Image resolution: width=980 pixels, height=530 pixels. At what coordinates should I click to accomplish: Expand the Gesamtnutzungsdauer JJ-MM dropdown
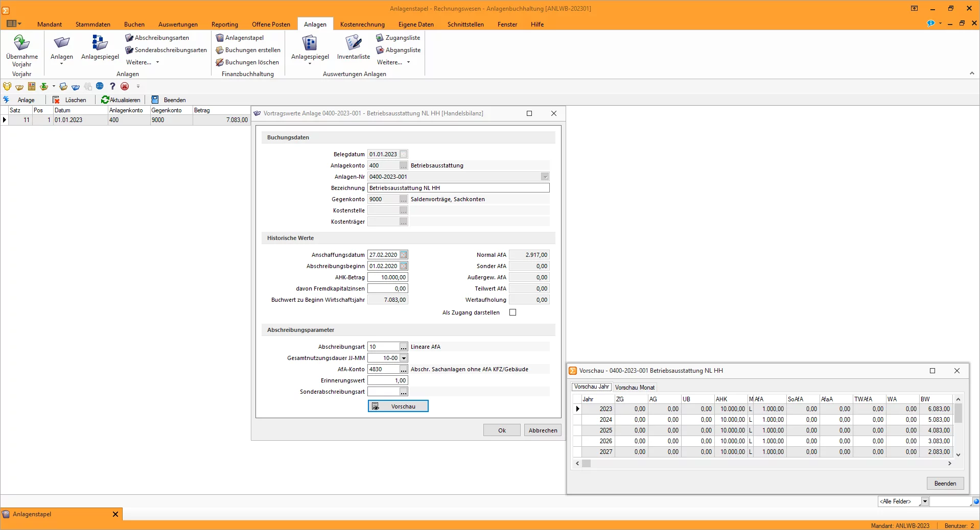404,358
